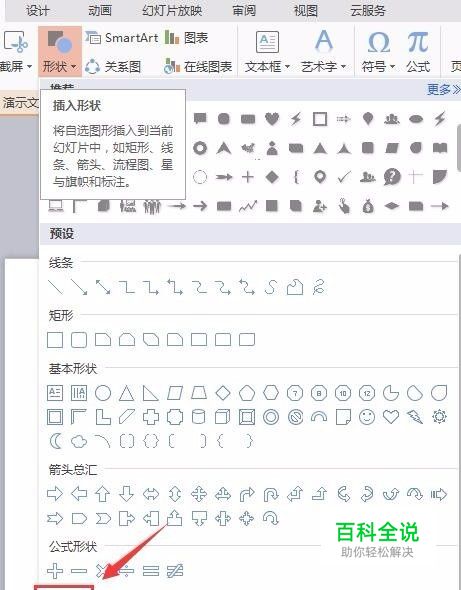Select the heptagon shape labeled 7
Image resolution: width=461 pixels, height=590 pixels.
tap(295, 394)
